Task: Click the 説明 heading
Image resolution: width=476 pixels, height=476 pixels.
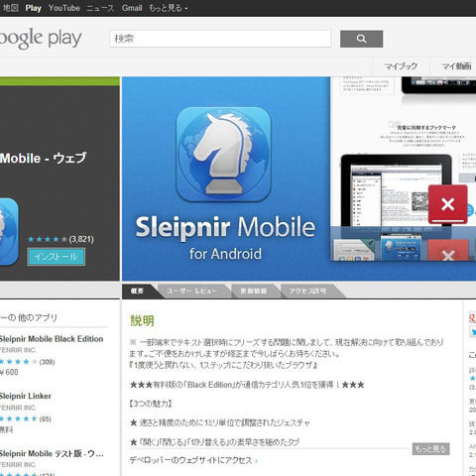Action: coord(142,320)
